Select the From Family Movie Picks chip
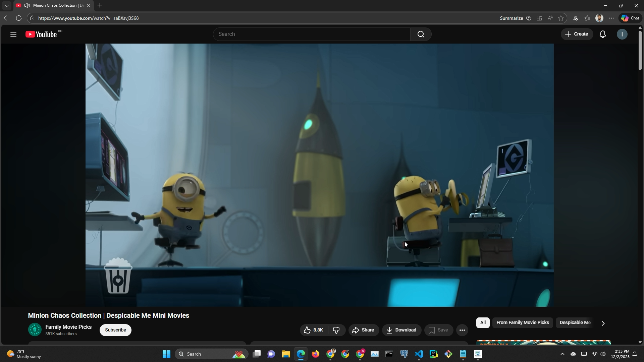644x362 pixels. 522,323
